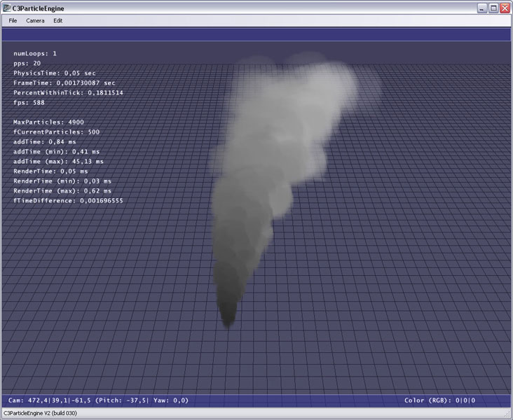Minimize the C3ParticleEngine window
This screenshot has width=513, height=420.
pyautogui.click(x=481, y=8)
